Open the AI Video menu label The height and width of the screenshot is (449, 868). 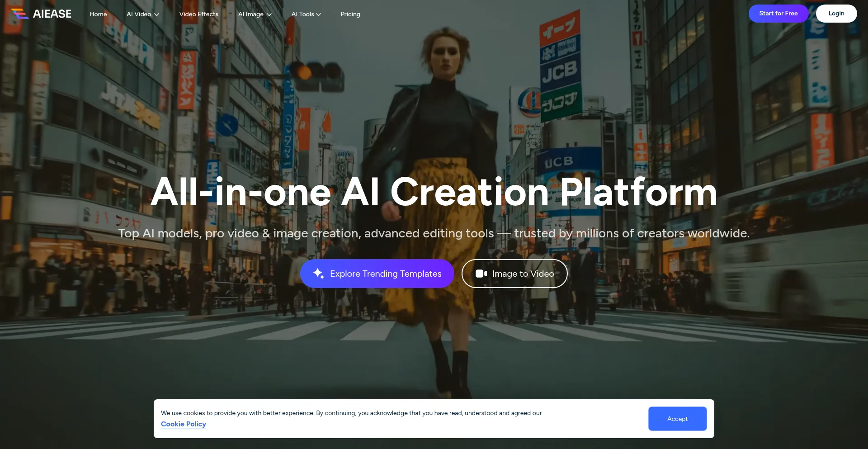(x=139, y=14)
